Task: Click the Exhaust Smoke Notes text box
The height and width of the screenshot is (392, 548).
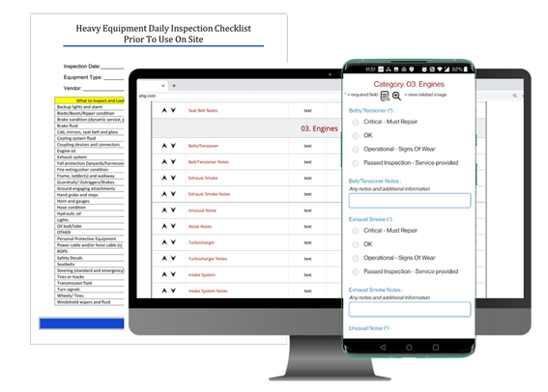Action: pyautogui.click(x=410, y=309)
